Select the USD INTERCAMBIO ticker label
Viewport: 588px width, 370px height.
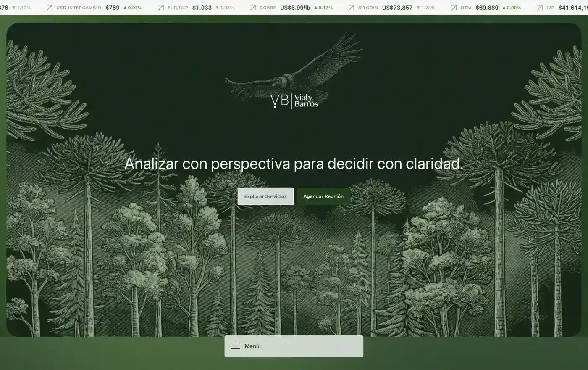[x=79, y=8]
